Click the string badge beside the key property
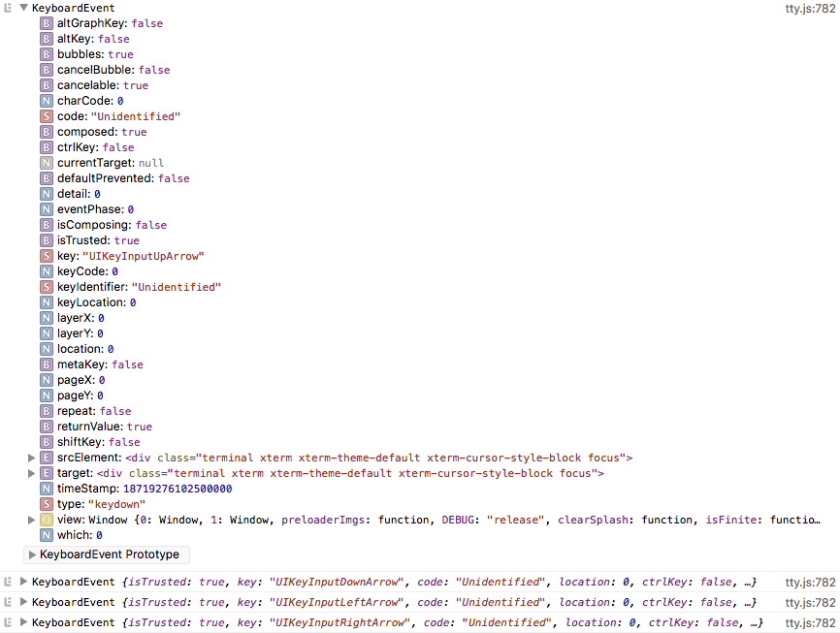 [47, 256]
